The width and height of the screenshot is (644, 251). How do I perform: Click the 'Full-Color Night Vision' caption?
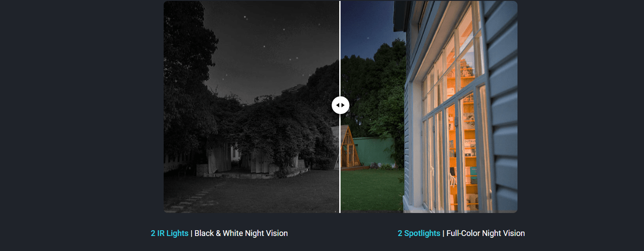(x=486, y=233)
